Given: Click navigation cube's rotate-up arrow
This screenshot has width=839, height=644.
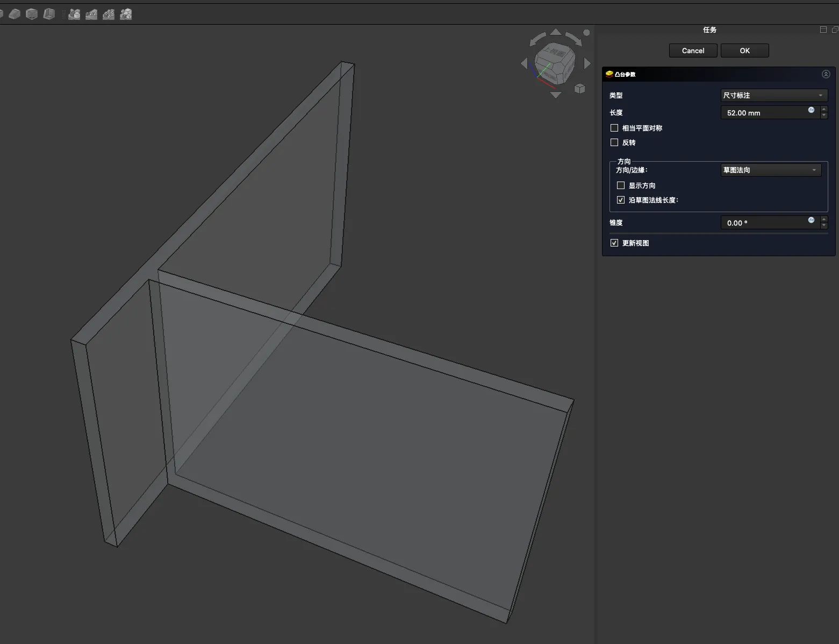Looking at the screenshot, I should pos(556,32).
